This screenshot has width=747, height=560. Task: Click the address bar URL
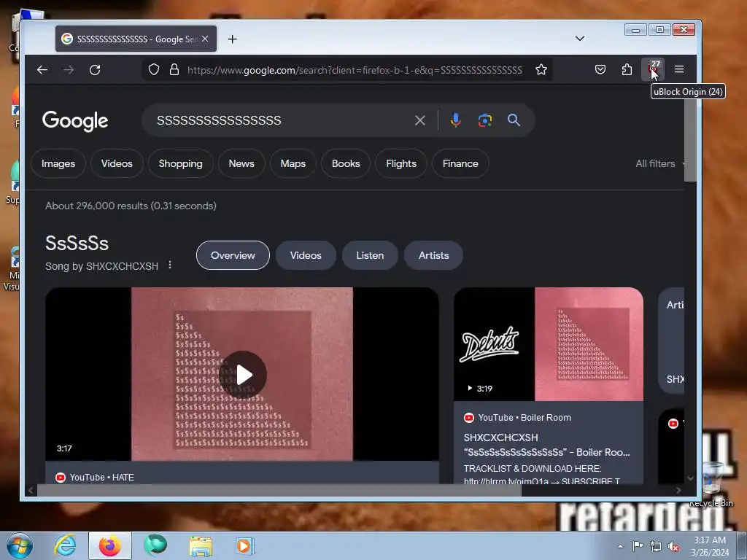pos(355,70)
